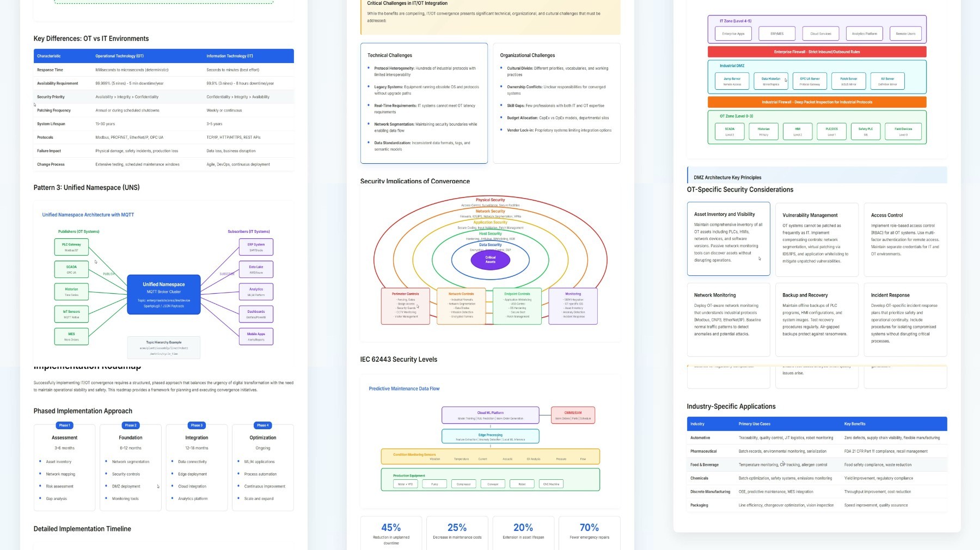The width and height of the screenshot is (980, 550).
Task: Select the Access Control card
Action: 905,240
